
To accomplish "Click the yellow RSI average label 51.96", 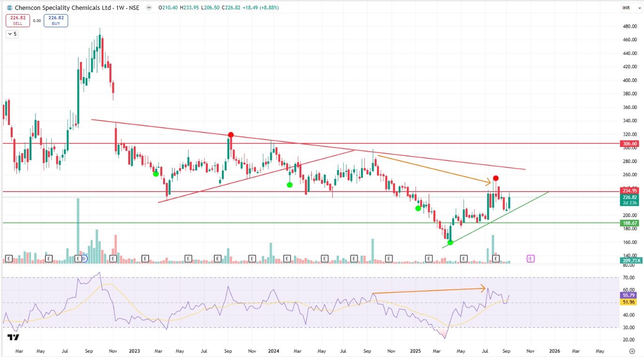I will (x=629, y=302).
